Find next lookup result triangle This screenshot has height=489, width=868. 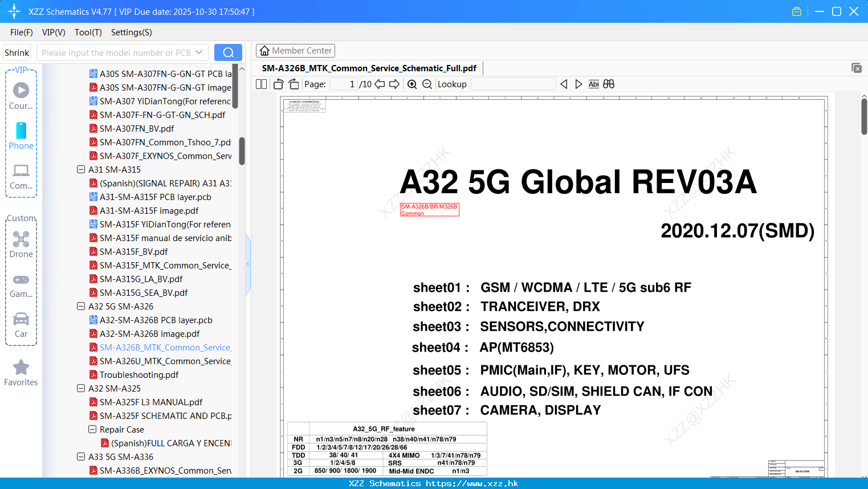coord(578,84)
